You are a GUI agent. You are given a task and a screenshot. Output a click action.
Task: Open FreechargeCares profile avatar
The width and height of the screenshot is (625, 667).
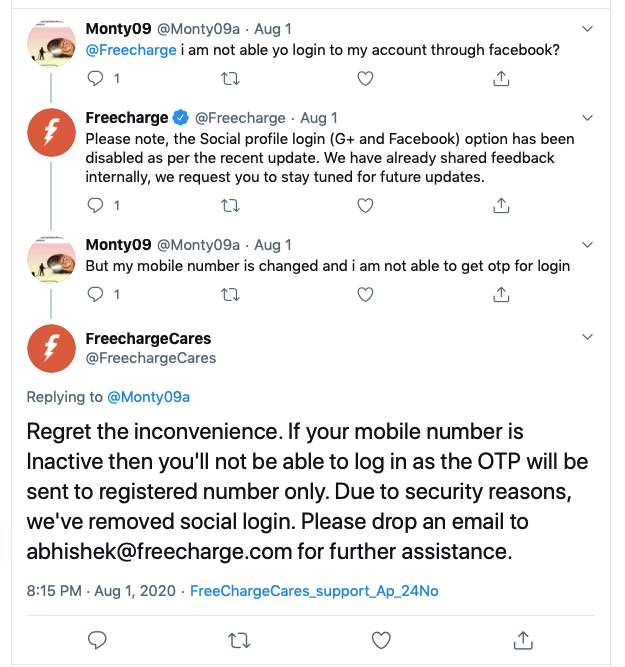[x=51, y=348]
